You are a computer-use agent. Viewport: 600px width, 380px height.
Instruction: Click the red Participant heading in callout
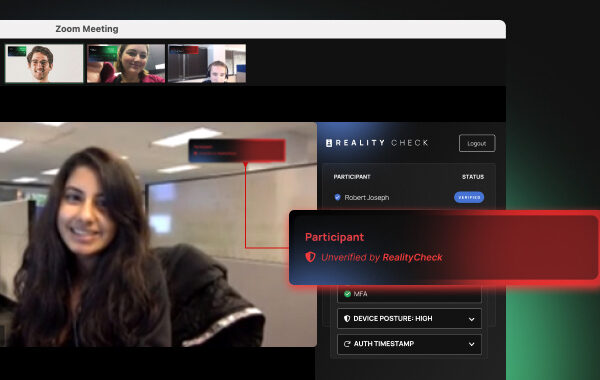point(334,237)
